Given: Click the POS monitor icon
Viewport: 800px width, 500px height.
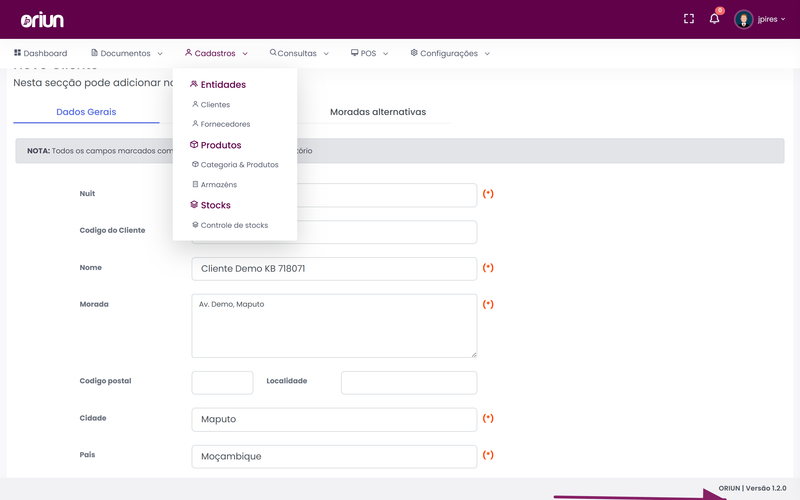Looking at the screenshot, I should (355, 53).
